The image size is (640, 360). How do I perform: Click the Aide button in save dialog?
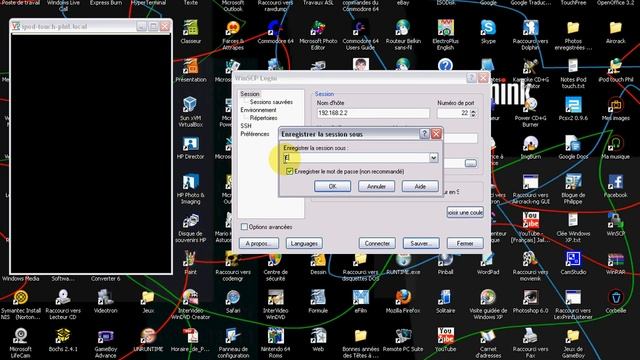[x=420, y=186]
